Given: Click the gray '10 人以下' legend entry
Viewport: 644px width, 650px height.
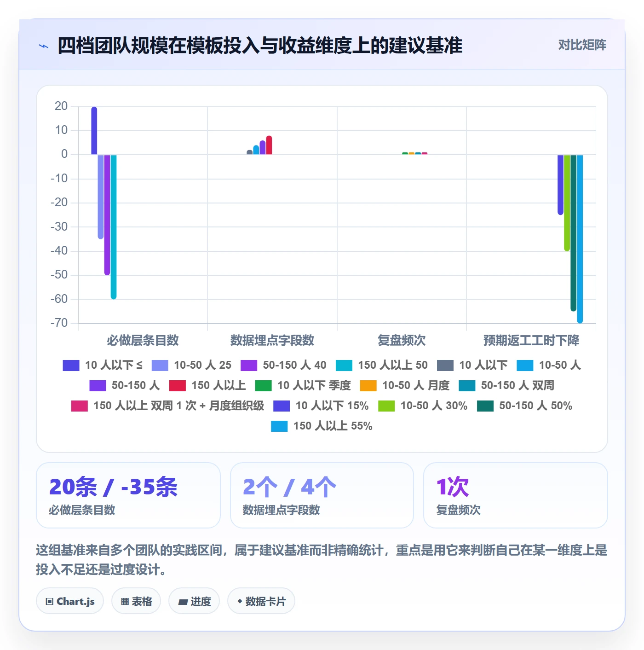Looking at the screenshot, I should 472,365.
